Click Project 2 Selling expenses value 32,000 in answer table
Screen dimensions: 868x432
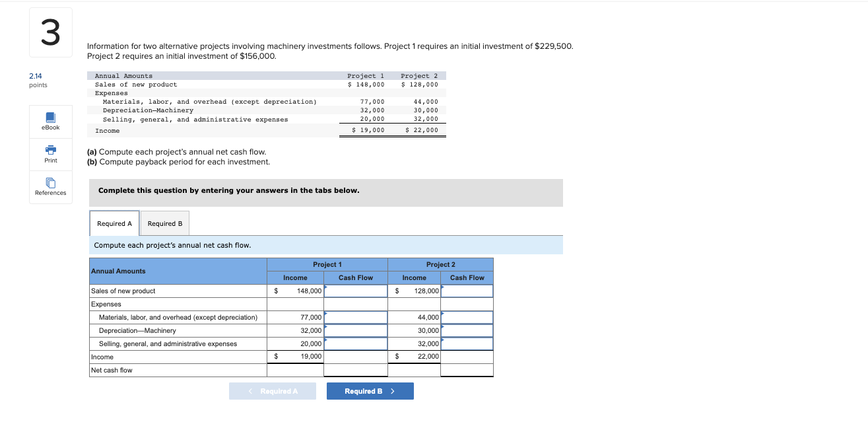click(428, 343)
